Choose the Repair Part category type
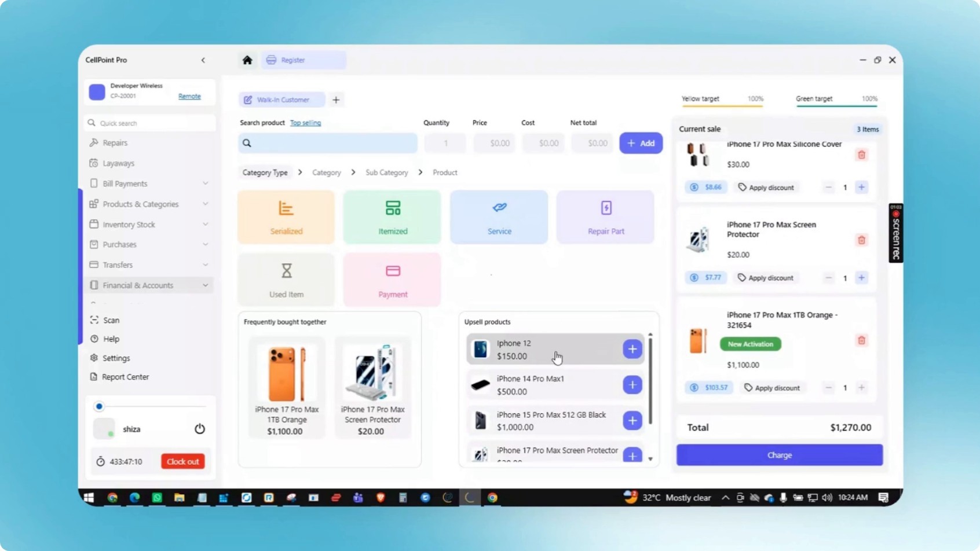Screen dimensions: 980x551 pos(606,217)
